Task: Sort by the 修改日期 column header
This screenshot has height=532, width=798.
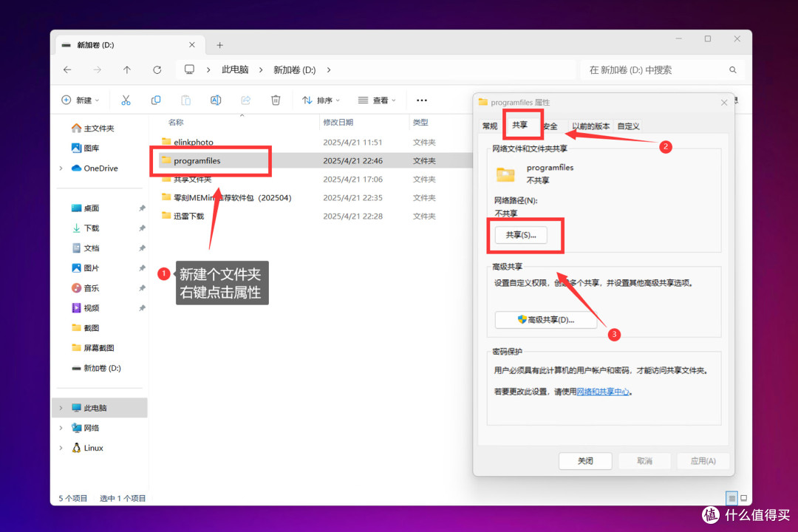Action: pos(338,122)
